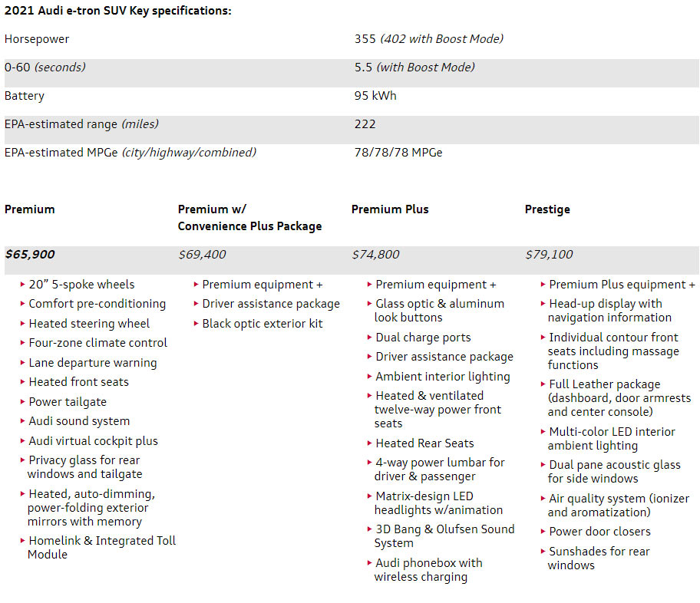The height and width of the screenshot is (603, 700).
Task: Click the bullet arrow beside Audi sound system
Action: (x=22, y=421)
